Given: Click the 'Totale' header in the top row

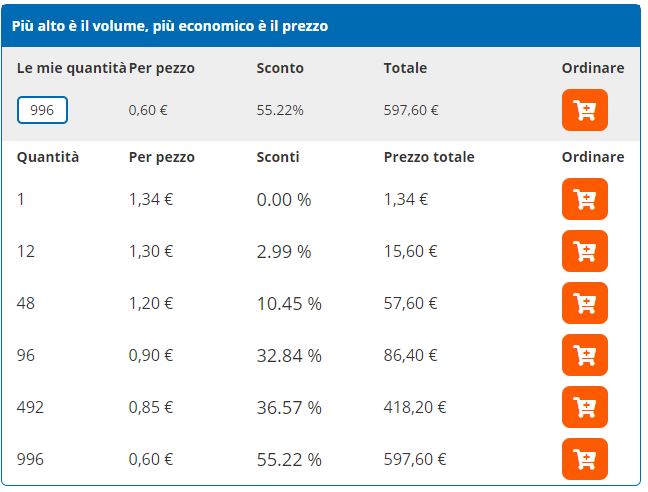Looking at the screenshot, I should 405,68.
